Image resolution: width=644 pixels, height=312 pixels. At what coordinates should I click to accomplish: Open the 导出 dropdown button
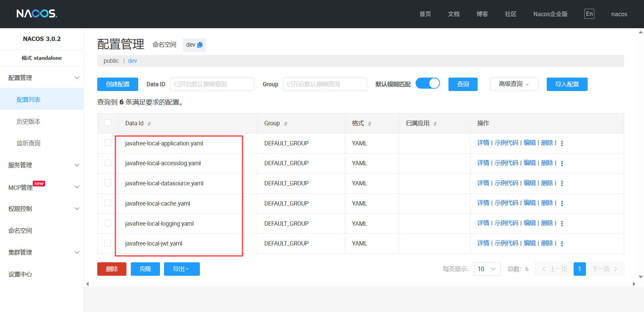tap(181, 269)
